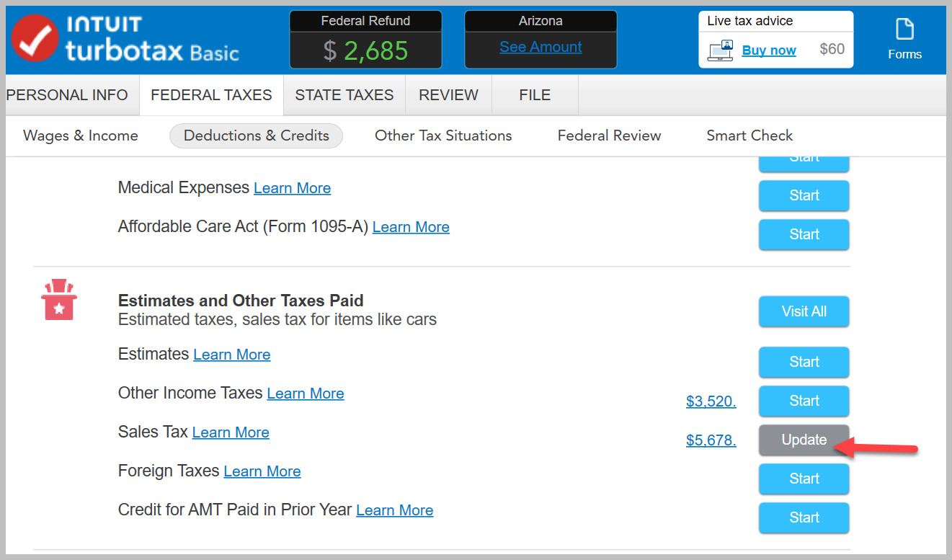Click the Federal Refund $2,685 amount
The height and width of the screenshot is (560, 952).
click(x=366, y=50)
